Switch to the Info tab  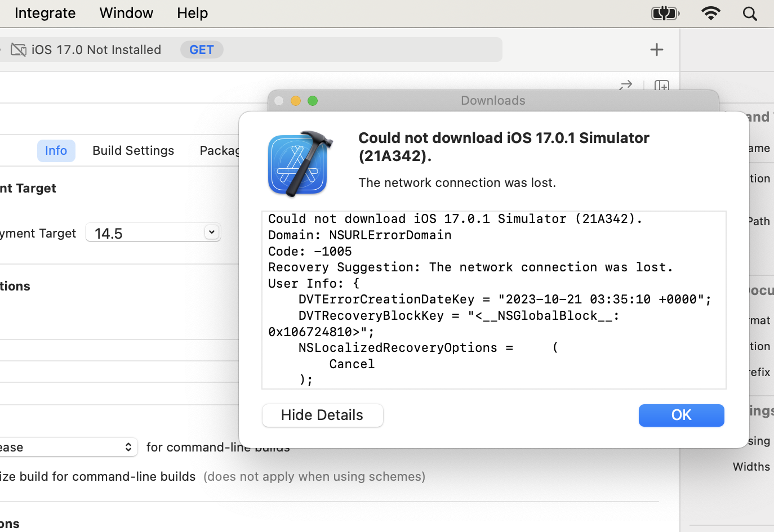(56, 151)
